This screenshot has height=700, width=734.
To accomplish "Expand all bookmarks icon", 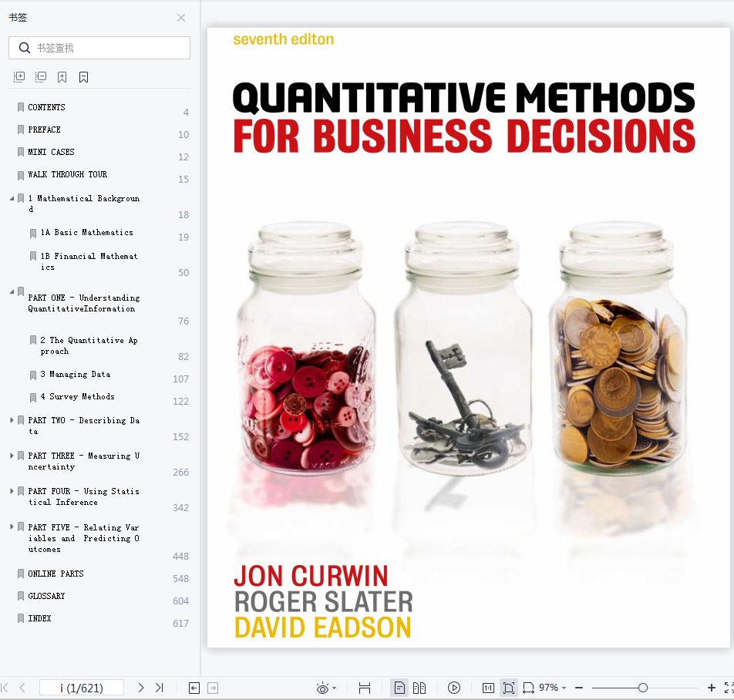I will (19, 77).
